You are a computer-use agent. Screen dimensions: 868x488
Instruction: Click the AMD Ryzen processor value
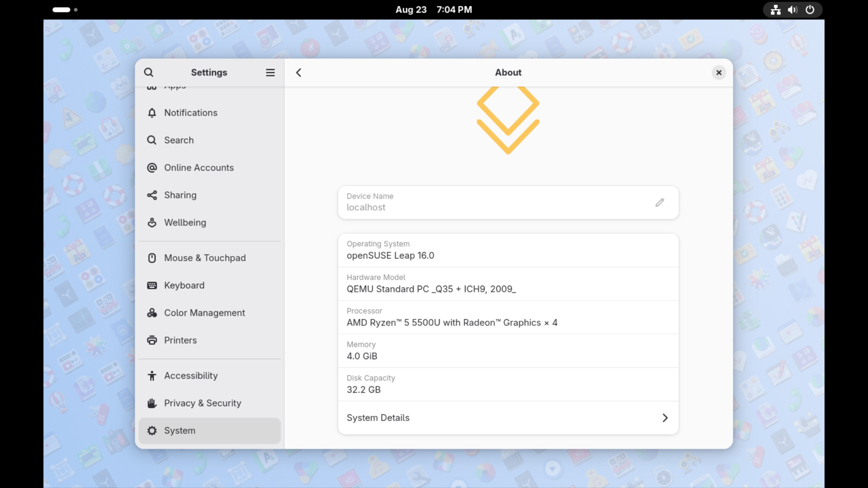(452, 323)
